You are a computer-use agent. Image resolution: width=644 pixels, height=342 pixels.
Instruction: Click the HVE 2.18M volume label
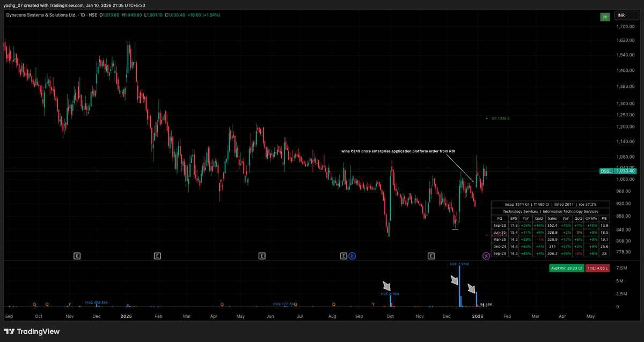tap(390, 294)
